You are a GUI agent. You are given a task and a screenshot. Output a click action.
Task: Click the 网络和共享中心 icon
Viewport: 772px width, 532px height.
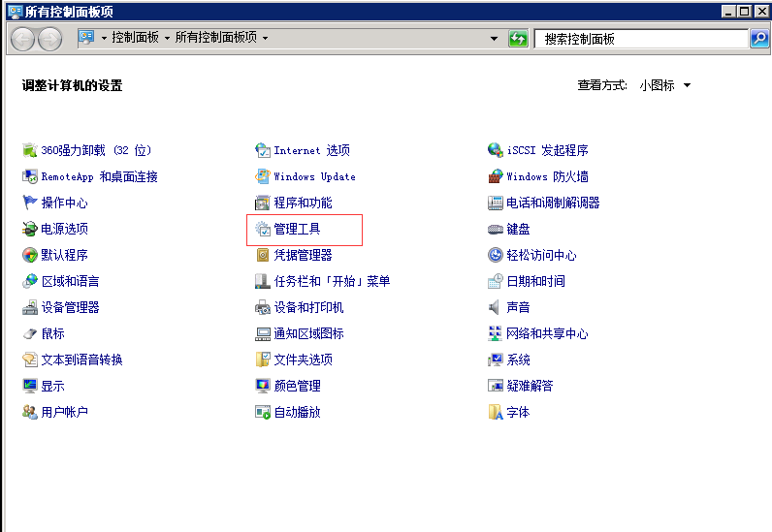(x=496, y=334)
